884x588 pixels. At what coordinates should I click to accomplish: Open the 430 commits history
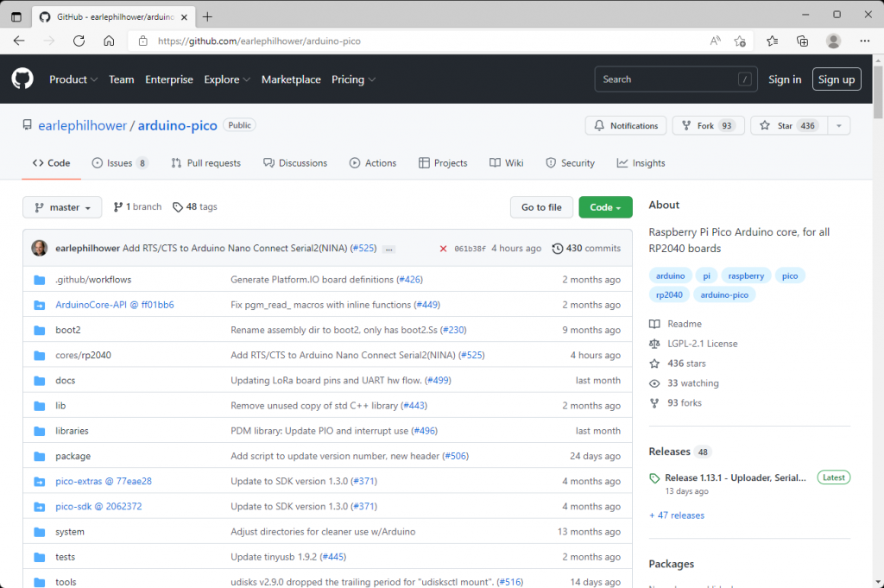tap(586, 248)
